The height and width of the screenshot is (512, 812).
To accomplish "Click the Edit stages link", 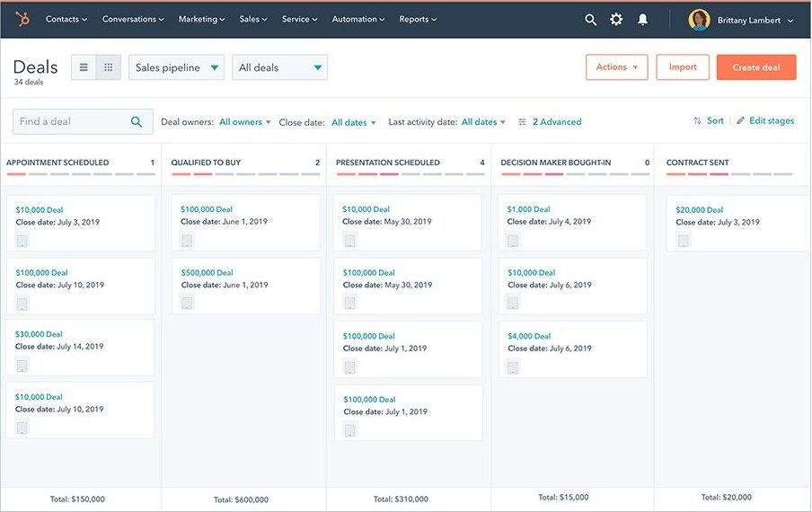I will pyautogui.click(x=772, y=120).
